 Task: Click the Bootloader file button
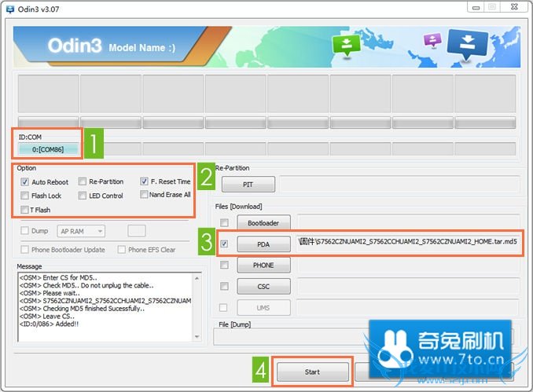tap(264, 223)
